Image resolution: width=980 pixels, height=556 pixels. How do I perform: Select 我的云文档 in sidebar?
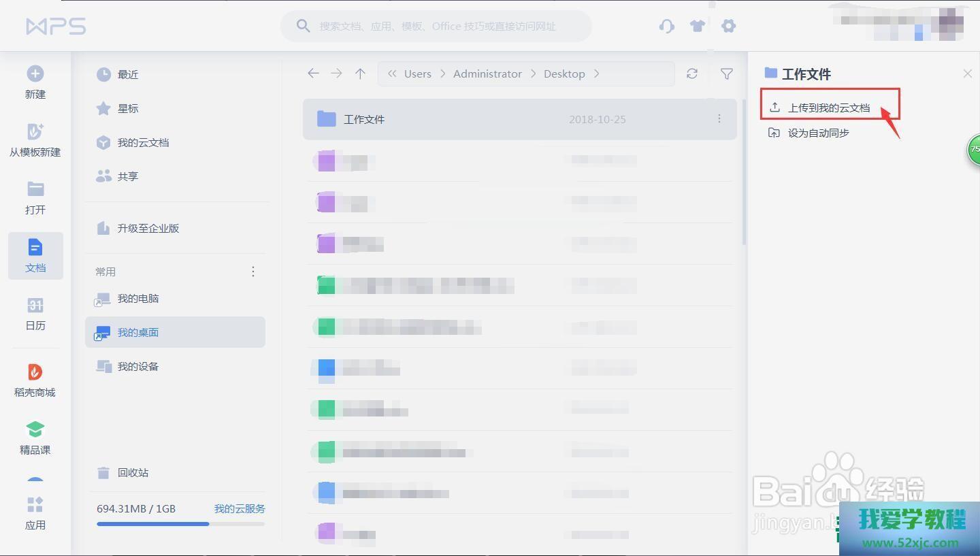click(x=143, y=142)
